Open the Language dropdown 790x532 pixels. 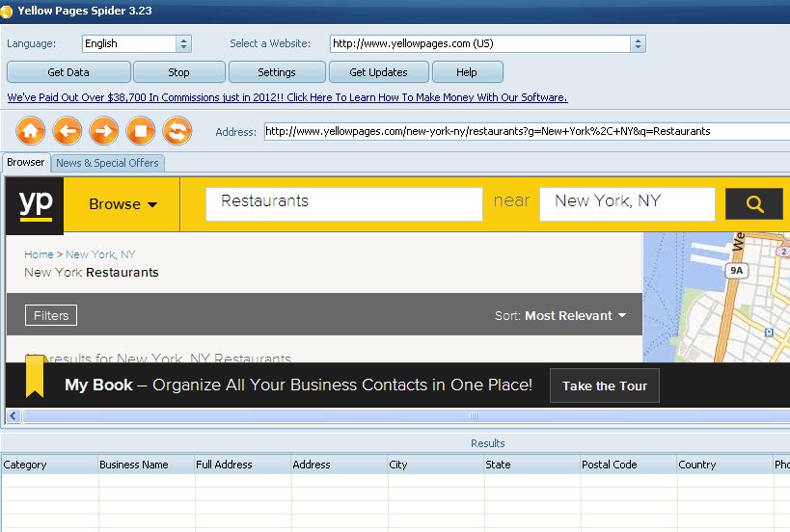[x=183, y=43]
